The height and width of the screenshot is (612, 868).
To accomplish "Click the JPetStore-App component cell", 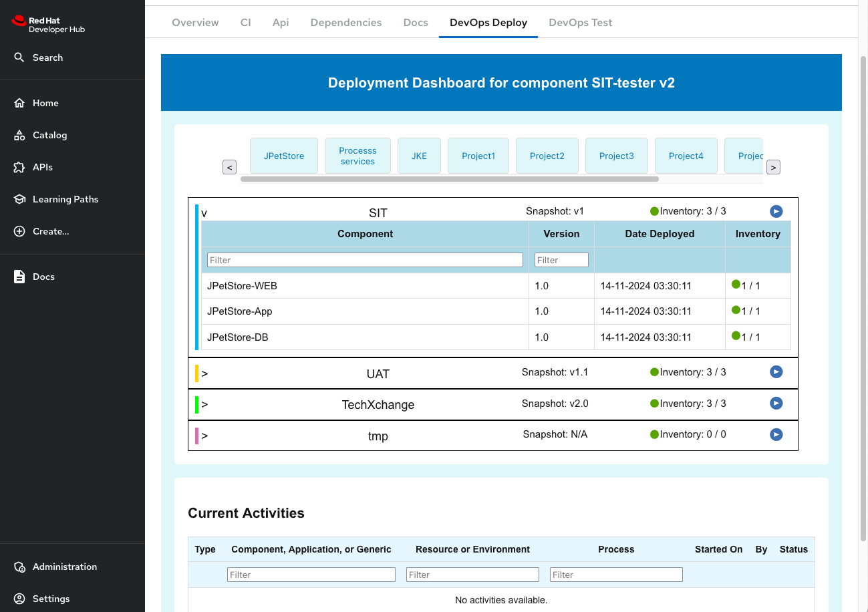I will pos(365,311).
